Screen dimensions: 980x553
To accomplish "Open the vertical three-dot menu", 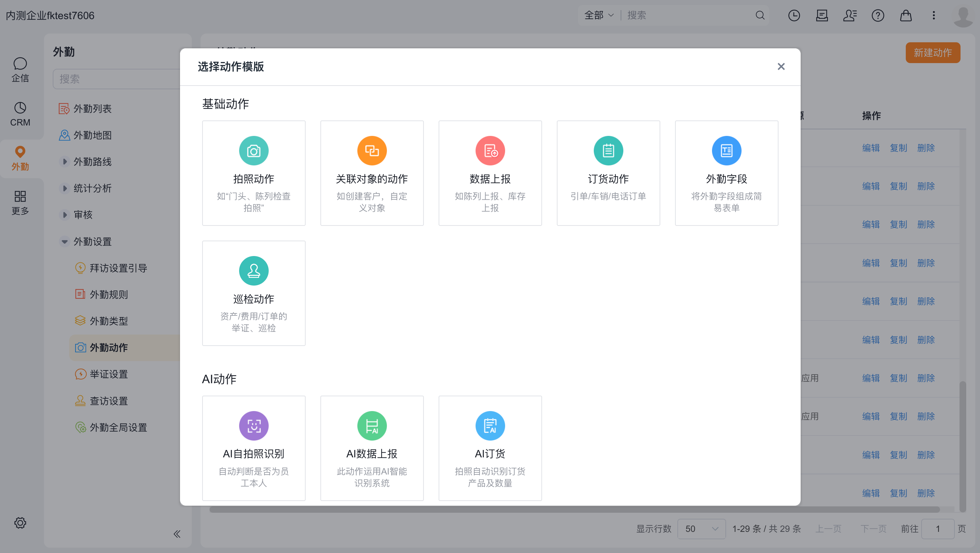I will (x=934, y=15).
